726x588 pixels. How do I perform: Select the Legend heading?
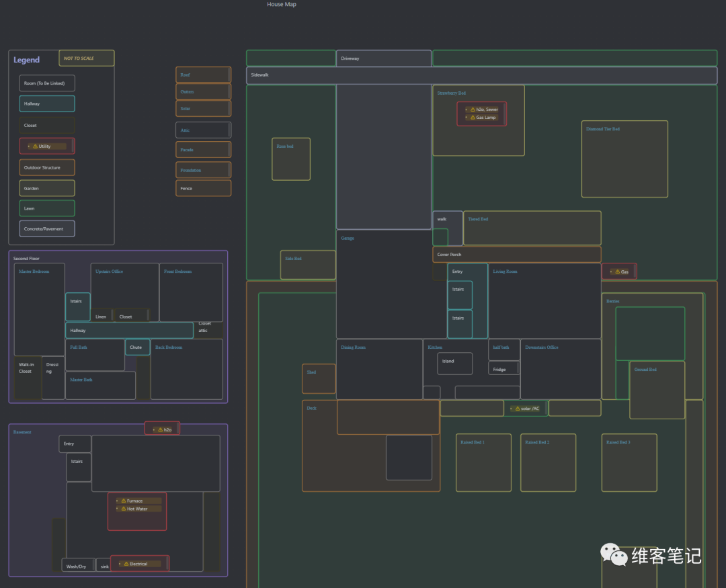[x=26, y=60]
